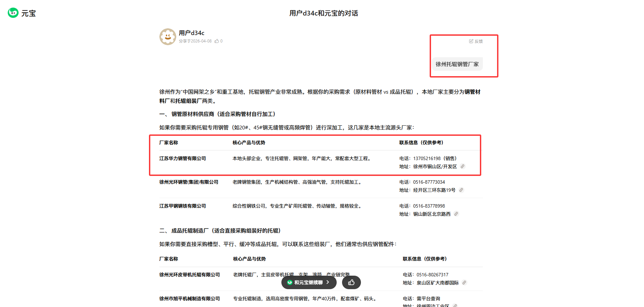The image size is (644, 307).
Task: Click the phone number 13705216198
Action: [427, 158]
